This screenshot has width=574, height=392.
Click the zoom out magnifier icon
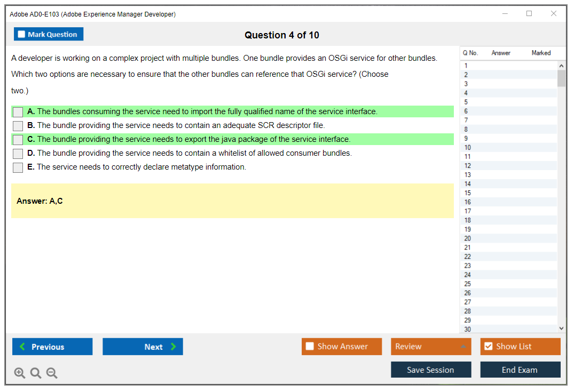tap(52, 373)
